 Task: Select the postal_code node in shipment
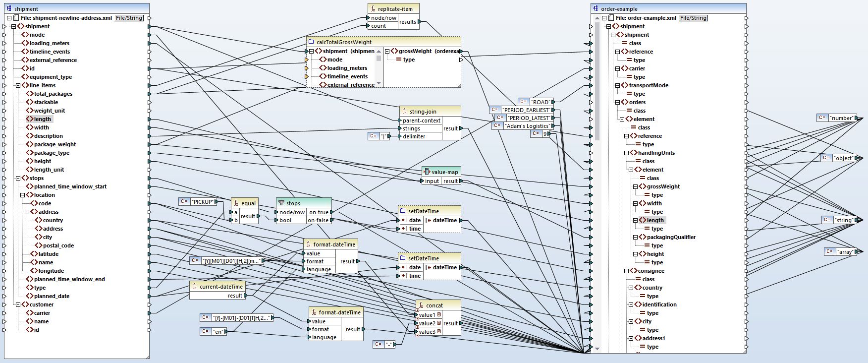pyautogui.click(x=58, y=245)
